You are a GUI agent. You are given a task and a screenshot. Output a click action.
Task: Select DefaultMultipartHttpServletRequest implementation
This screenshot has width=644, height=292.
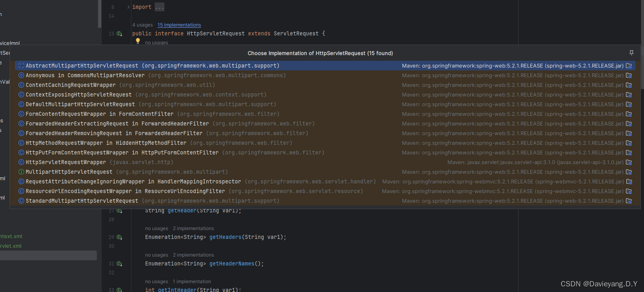tap(325, 105)
